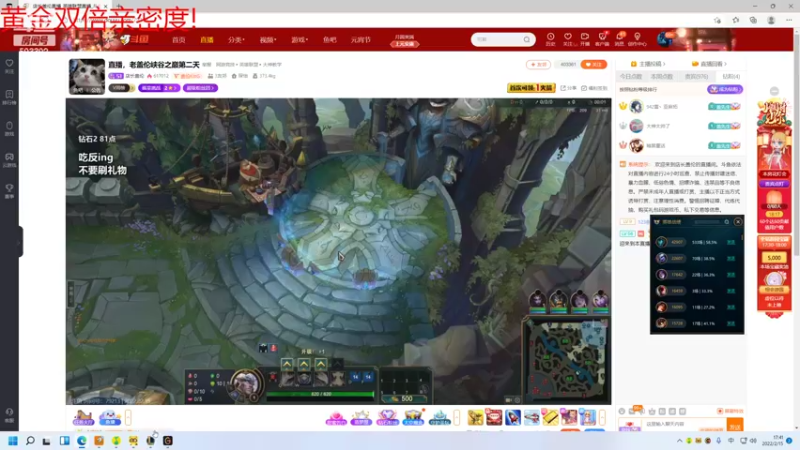The width and height of the screenshot is (800, 450).
Task: Toggle the 屏蔽特效 effects blocking option
Action: pyautogui.click(x=730, y=411)
